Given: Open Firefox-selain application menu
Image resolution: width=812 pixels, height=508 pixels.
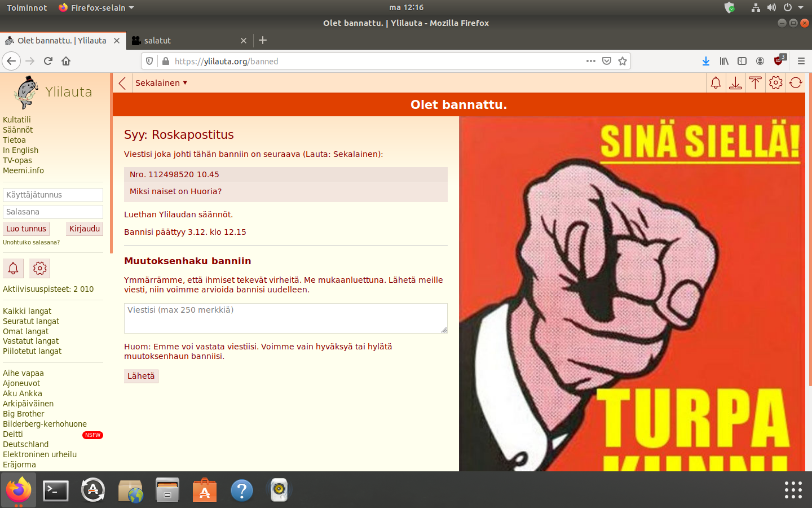Looking at the screenshot, I should tap(97, 7).
